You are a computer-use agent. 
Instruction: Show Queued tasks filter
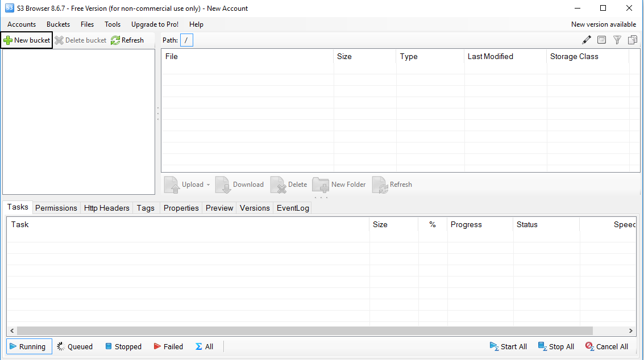[74, 346]
